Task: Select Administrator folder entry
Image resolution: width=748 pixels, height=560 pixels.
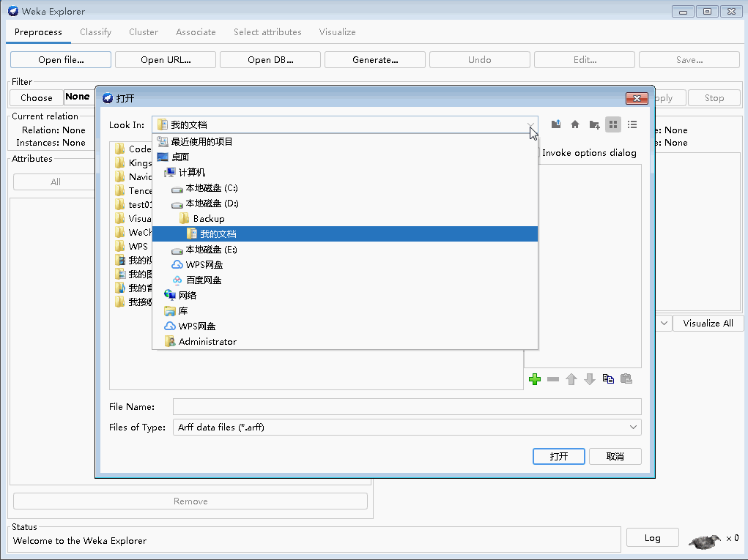Action: pos(345,341)
